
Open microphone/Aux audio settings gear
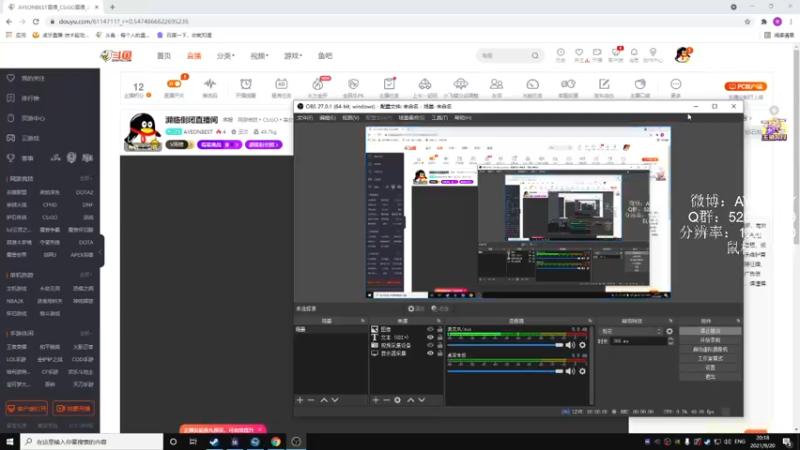(582, 345)
